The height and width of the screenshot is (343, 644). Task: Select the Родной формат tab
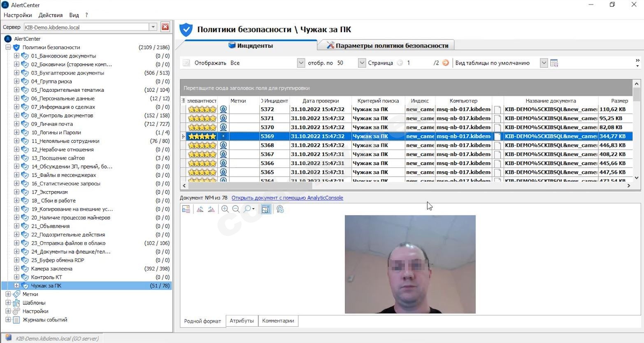click(202, 321)
